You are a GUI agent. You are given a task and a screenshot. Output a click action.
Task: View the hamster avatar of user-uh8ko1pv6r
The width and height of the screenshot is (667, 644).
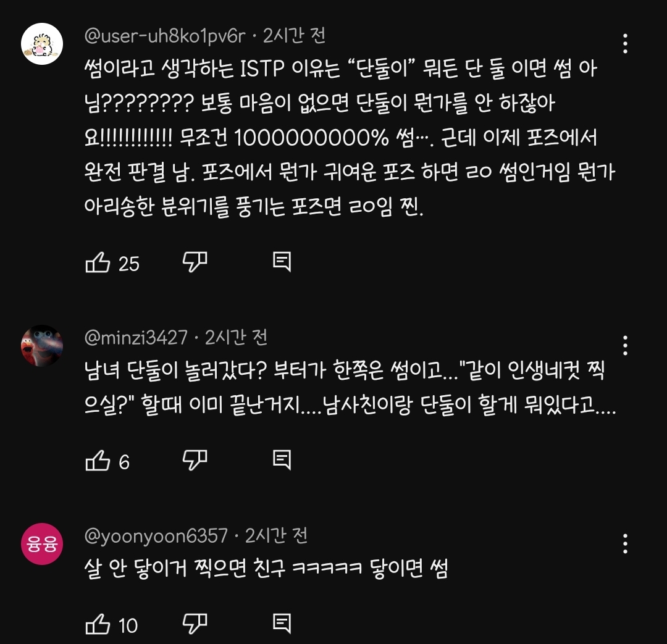[x=42, y=44]
